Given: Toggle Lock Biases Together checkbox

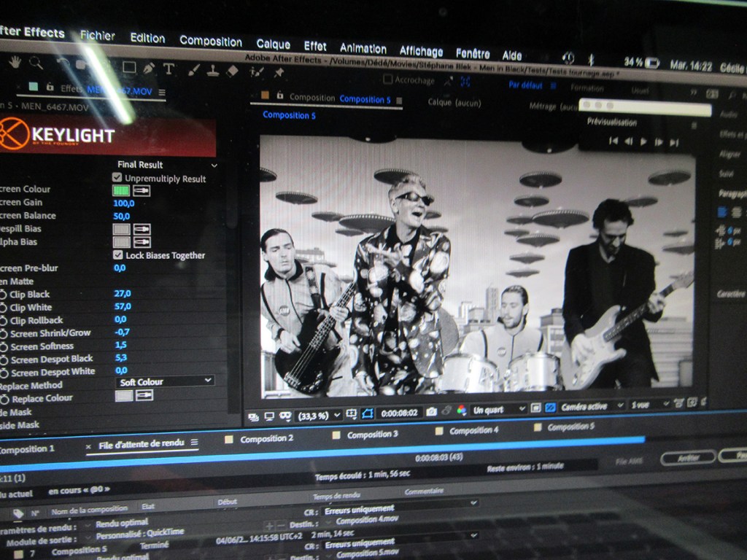Looking at the screenshot, I should tap(117, 255).
